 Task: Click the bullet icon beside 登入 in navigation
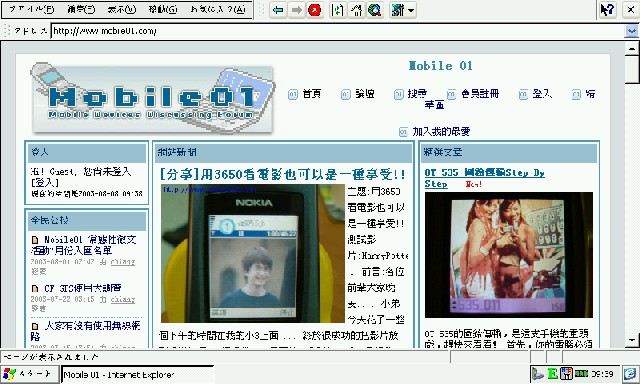(x=523, y=95)
